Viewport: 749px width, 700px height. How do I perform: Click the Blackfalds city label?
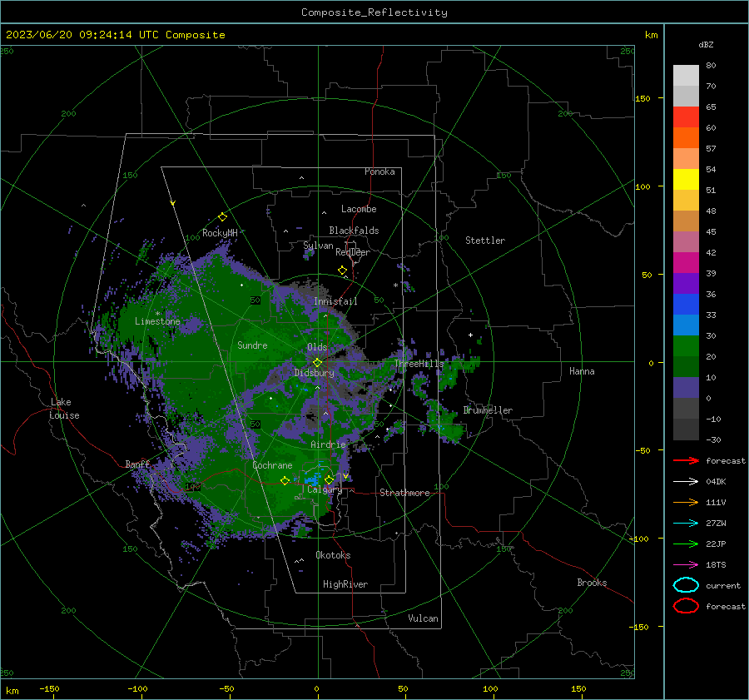pyautogui.click(x=354, y=231)
